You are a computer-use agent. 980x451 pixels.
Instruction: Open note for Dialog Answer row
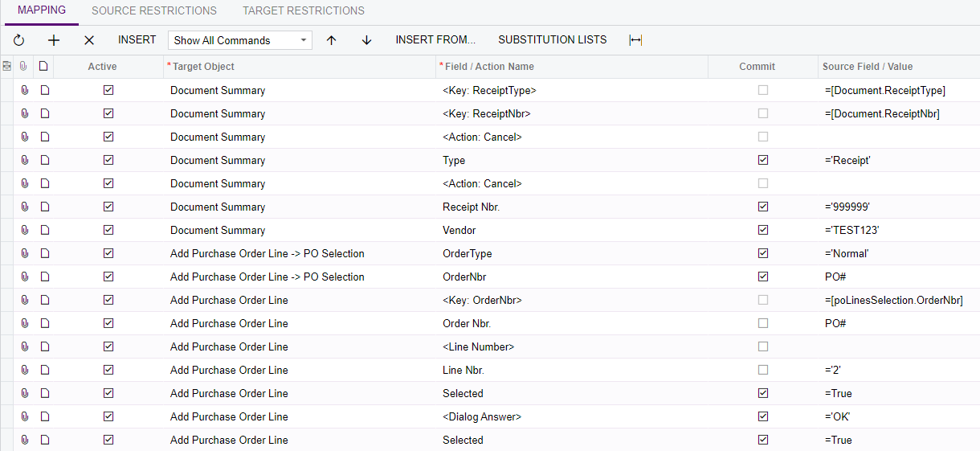click(x=45, y=416)
